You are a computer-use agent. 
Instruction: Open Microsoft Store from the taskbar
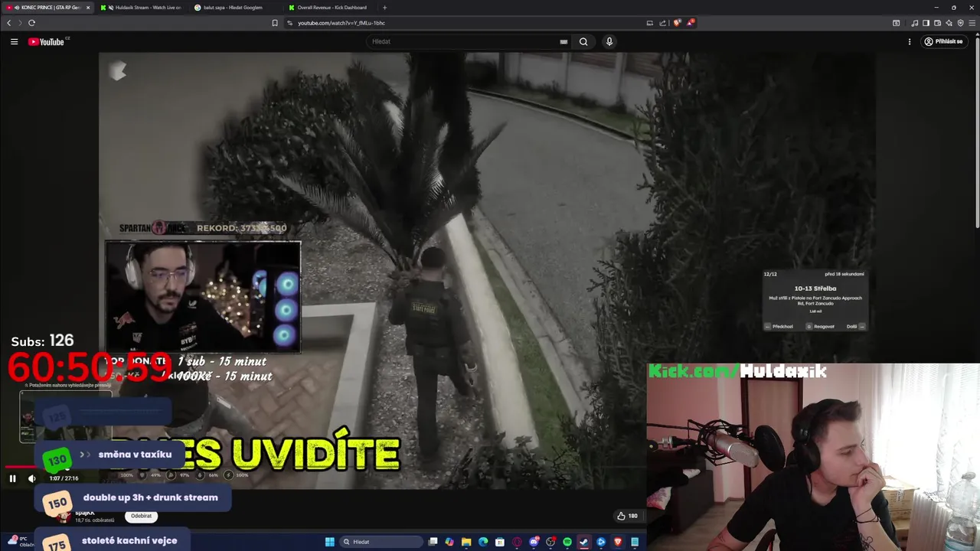500,542
